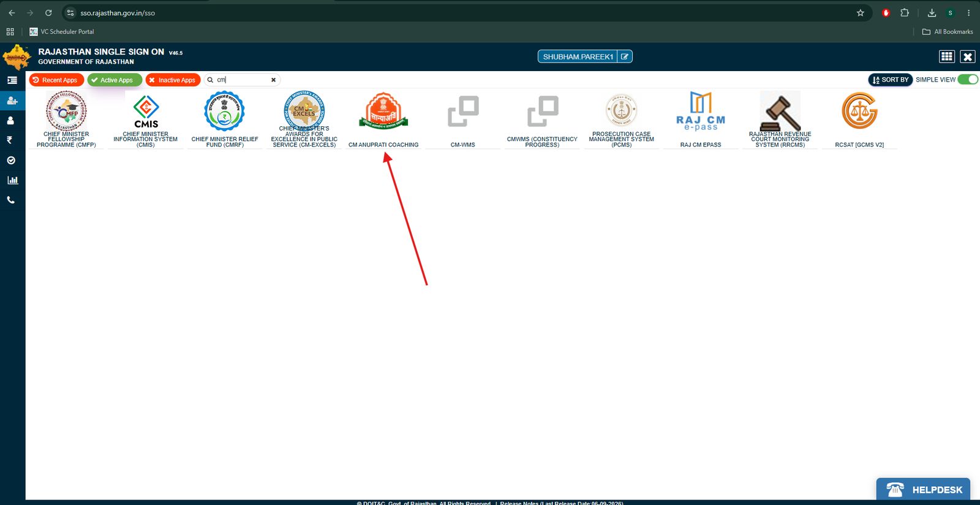Launch Rajasthan Revenue Court Monitoring System
This screenshot has width=980, height=505.
click(780, 120)
